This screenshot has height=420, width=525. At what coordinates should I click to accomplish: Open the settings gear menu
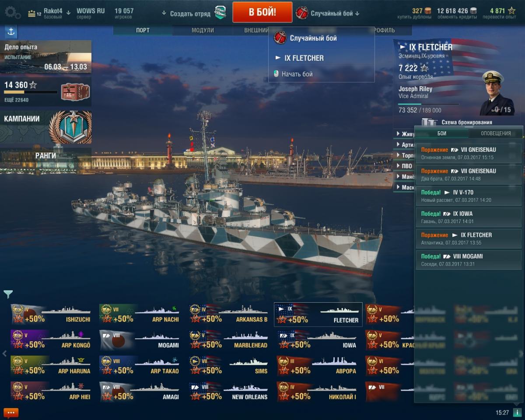pos(12,12)
